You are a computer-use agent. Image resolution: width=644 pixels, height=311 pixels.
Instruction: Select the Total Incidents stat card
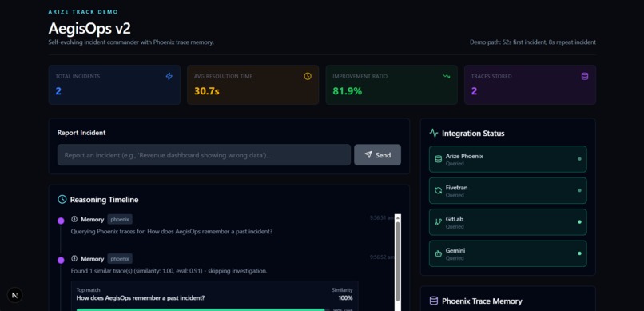coord(114,85)
